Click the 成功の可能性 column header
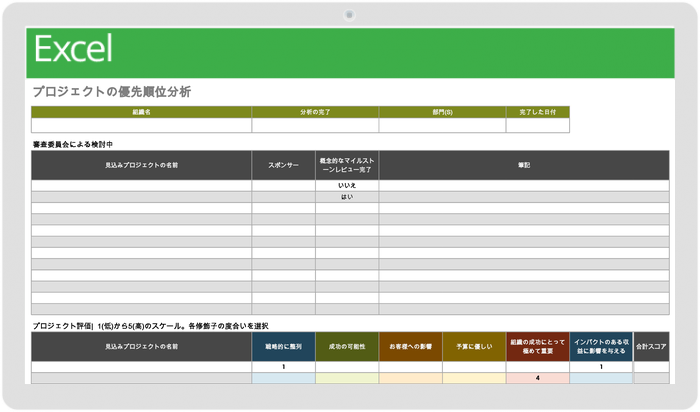Screen dimensions: 700x412 coord(347,346)
